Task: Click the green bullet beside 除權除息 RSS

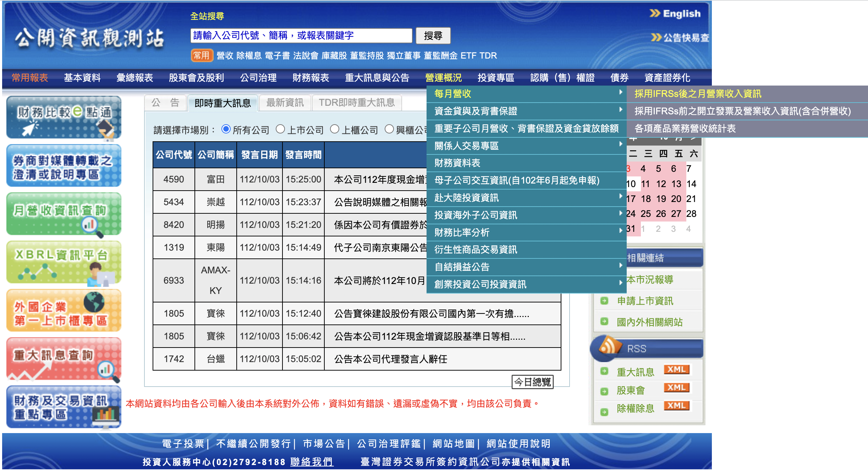Action: 604,412
